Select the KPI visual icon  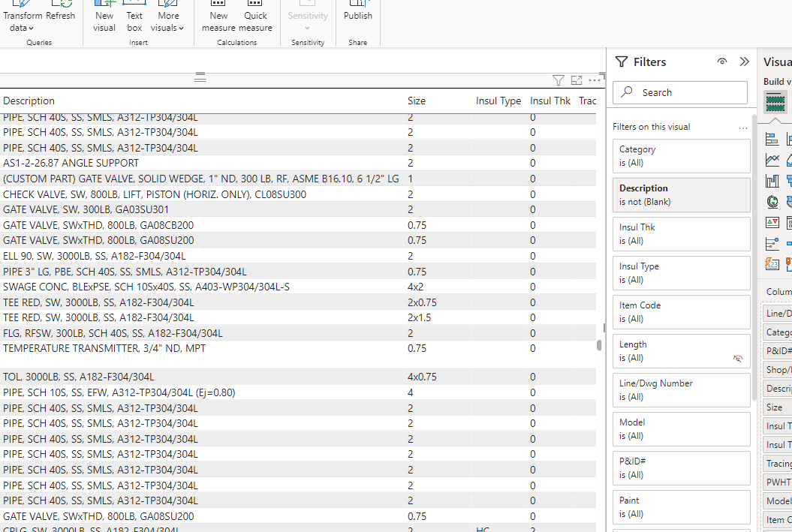tap(772, 222)
